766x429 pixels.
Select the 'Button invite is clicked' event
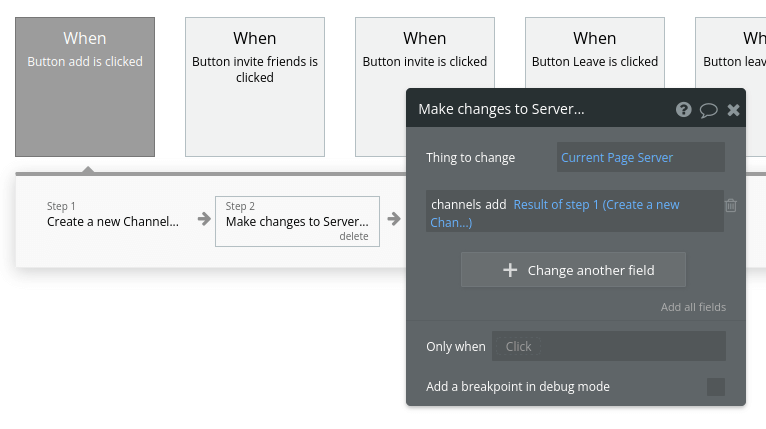click(425, 53)
